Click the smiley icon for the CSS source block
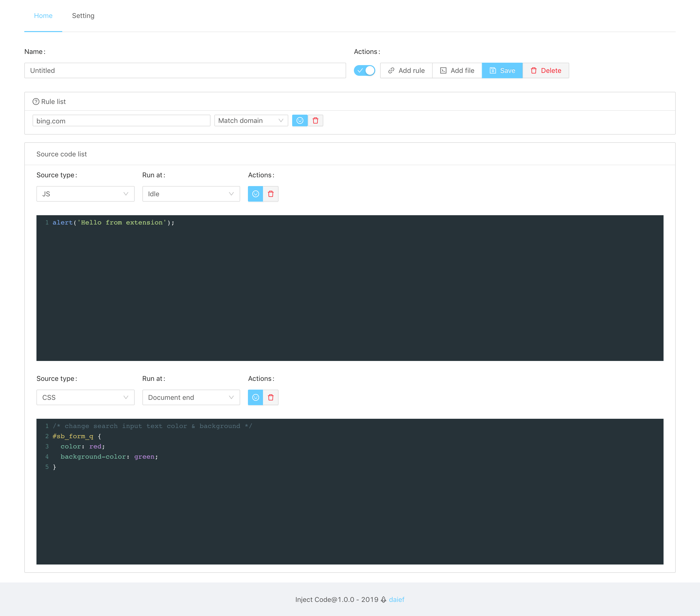The width and height of the screenshot is (700, 616). point(255,397)
